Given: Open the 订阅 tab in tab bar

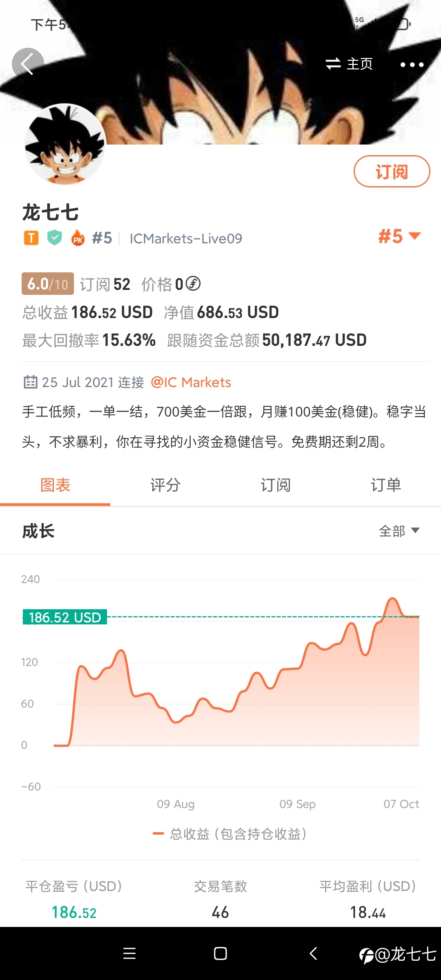Looking at the screenshot, I should click(276, 485).
